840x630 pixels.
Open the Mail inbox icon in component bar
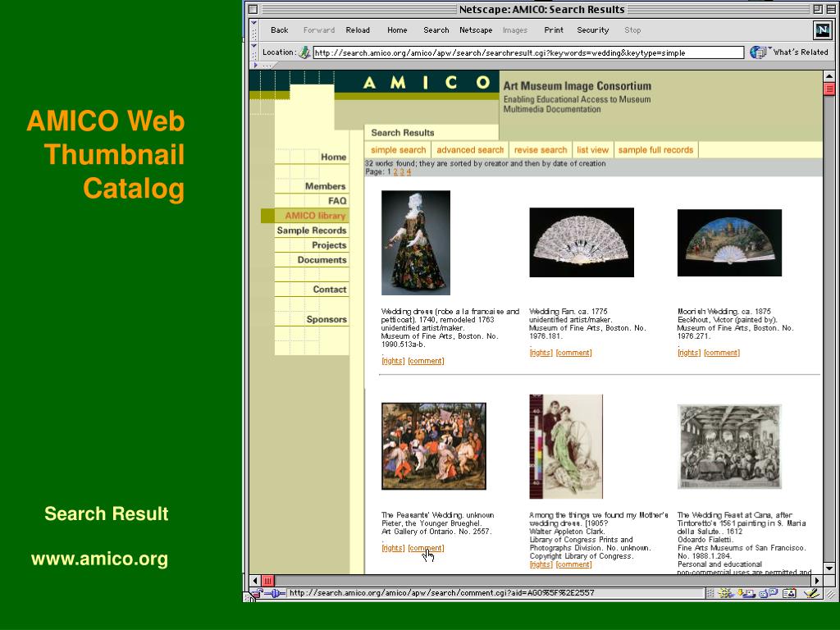[748, 593]
